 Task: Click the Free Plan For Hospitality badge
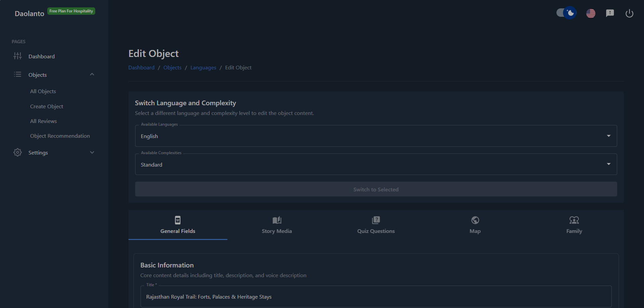coord(71,11)
